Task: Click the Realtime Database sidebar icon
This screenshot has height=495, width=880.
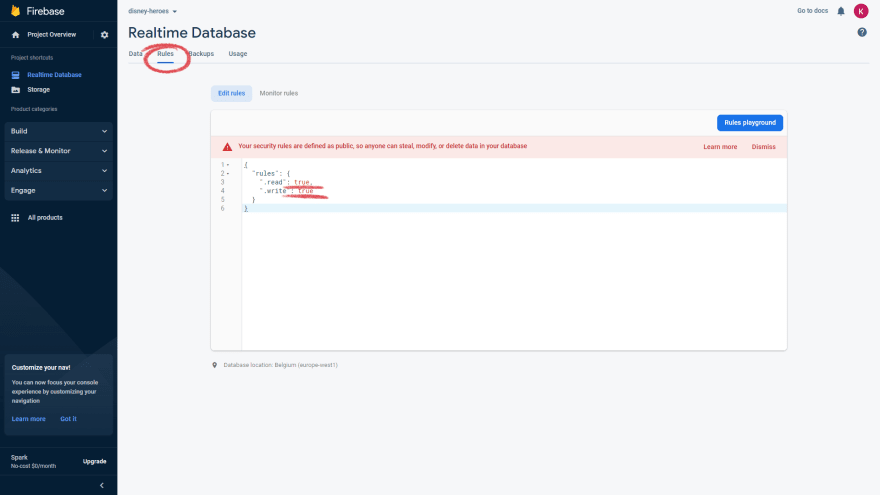Action: point(16,75)
